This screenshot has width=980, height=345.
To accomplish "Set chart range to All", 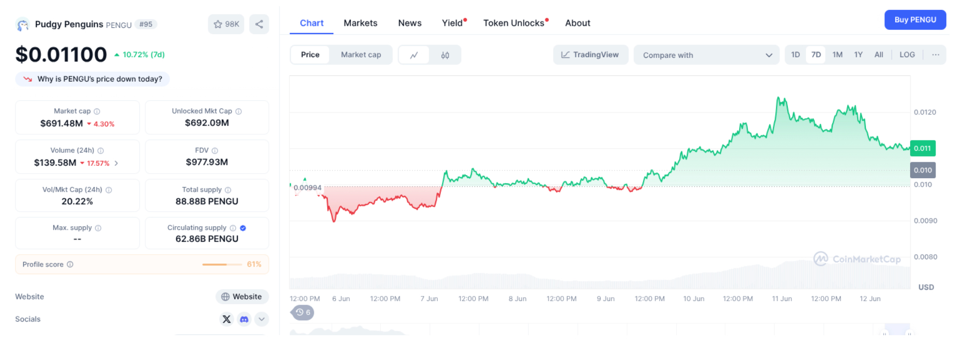I will [879, 55].
